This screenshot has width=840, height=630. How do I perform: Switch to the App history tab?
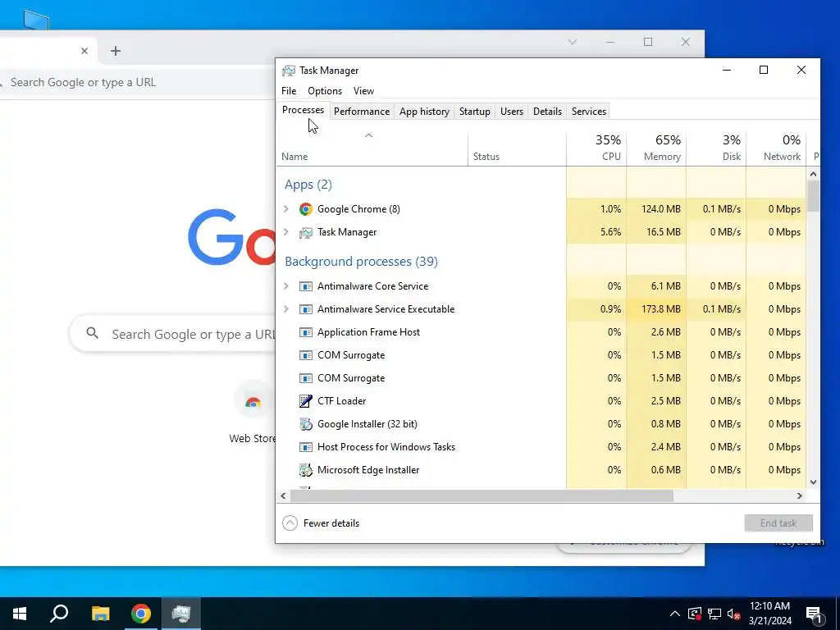[x=424, y=112]
